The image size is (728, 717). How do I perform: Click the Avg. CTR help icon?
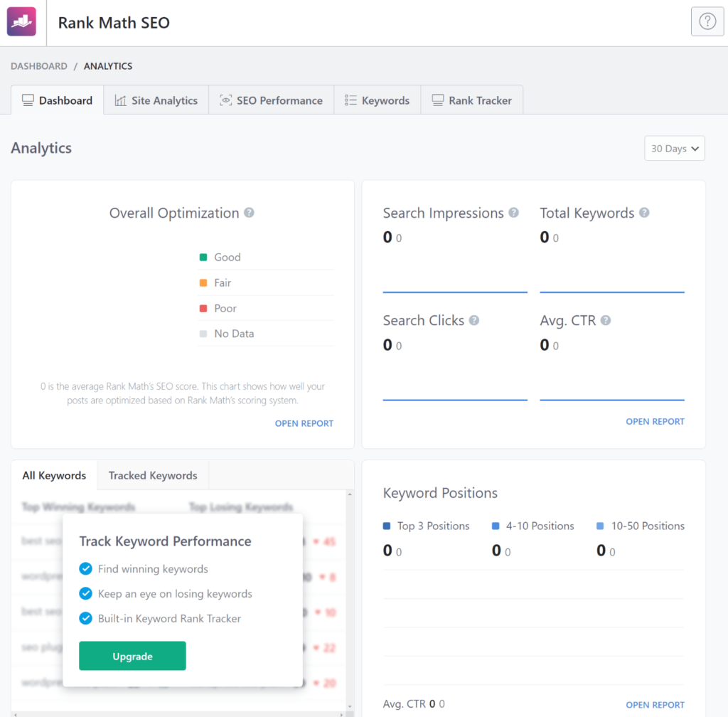(605, 321)
